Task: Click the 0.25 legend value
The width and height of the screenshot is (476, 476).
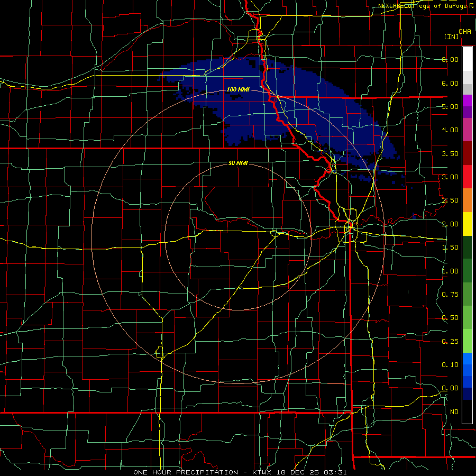Action: pyautogui.click(x=450, y=342)
